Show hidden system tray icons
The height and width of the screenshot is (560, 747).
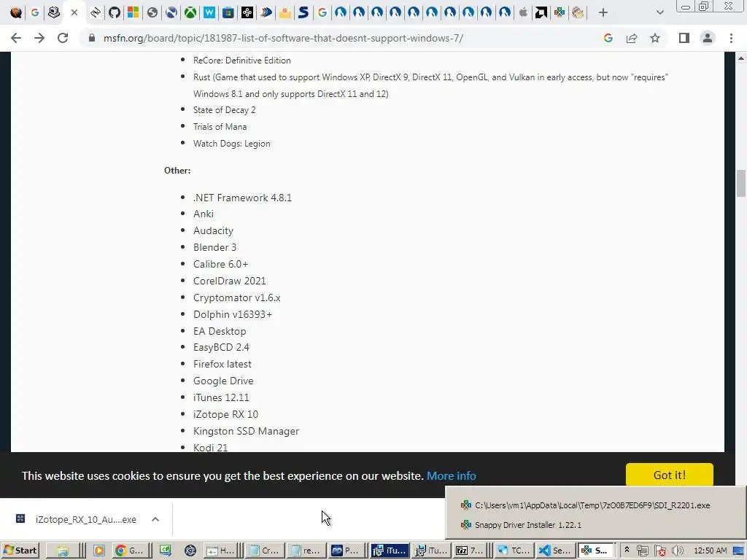[627, 551]
